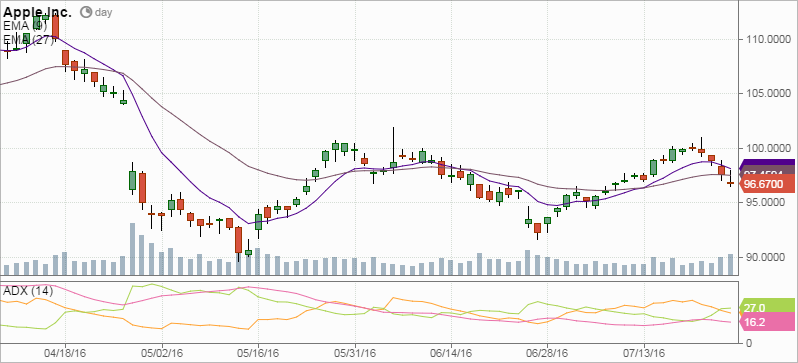
Task: Click the purple EMA value tag on price axis
Action: [x=766, y=163]
